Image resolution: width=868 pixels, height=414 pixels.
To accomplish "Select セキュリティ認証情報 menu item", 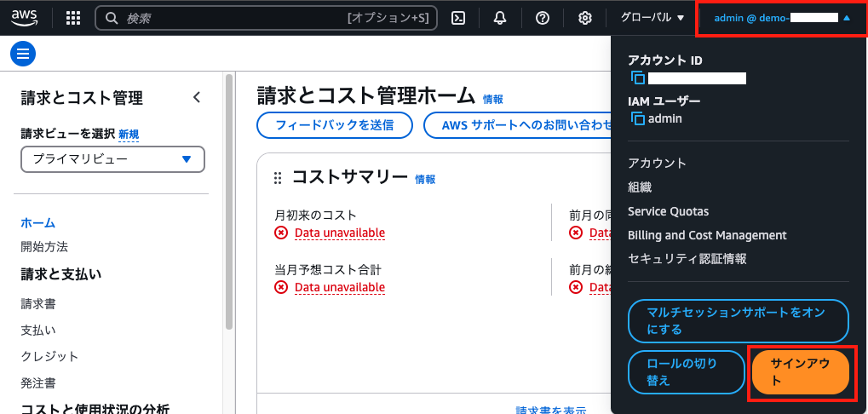I will coord(687,259).
